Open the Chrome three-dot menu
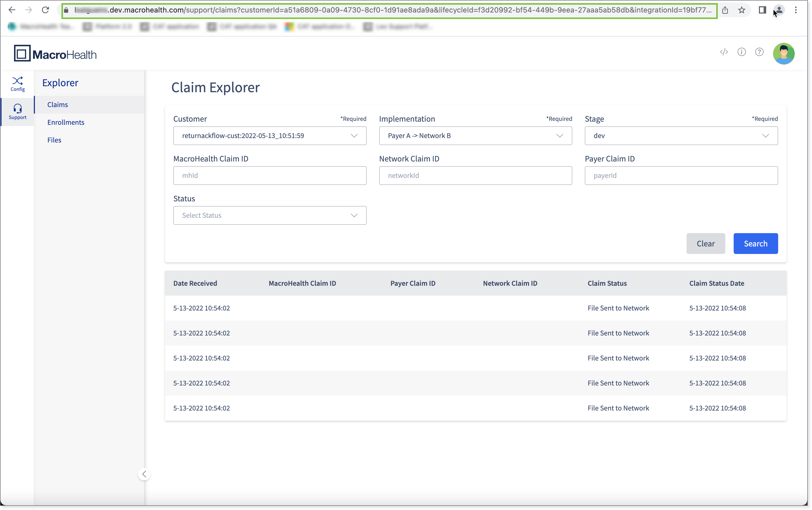Image resolution: width=812 pixels, height=510 pixels. click(796, 10)
